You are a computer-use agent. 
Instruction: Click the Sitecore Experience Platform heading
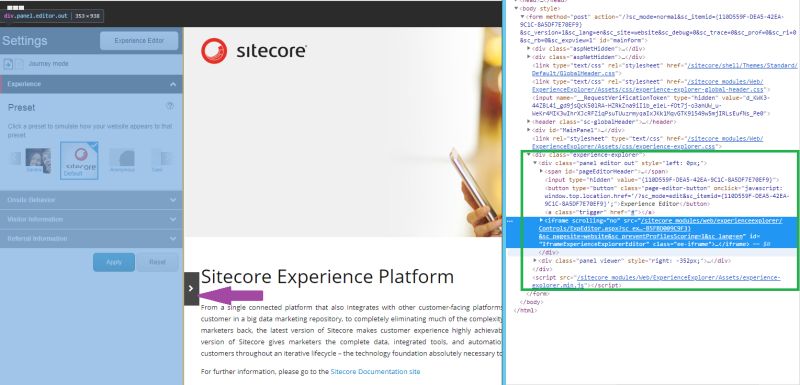pyautogui.click(x=327, y=277)
